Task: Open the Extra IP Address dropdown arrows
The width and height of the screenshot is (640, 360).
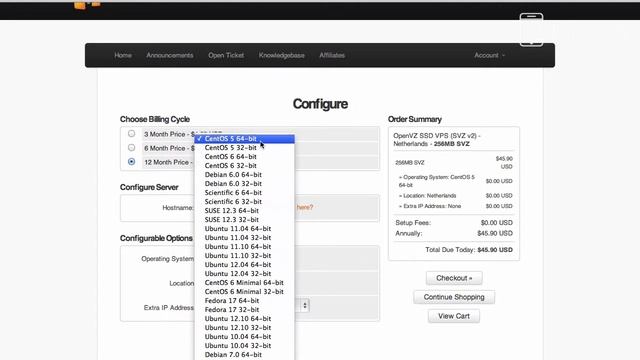Action: tap(305, 305)
